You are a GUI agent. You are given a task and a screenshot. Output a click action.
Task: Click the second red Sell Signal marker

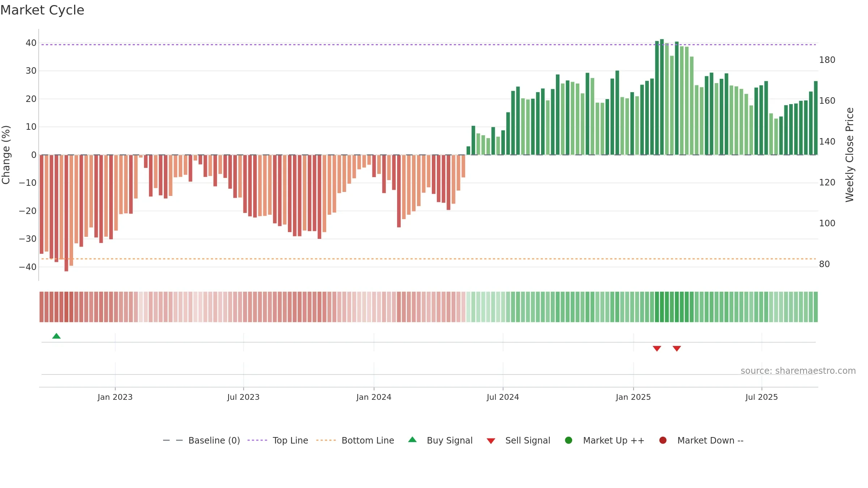[677, 348]
